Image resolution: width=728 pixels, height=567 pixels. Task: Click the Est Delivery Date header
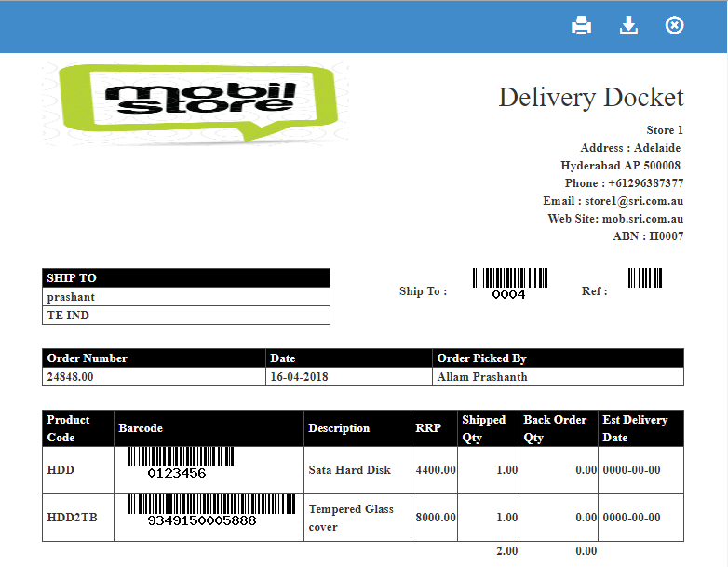641,428
